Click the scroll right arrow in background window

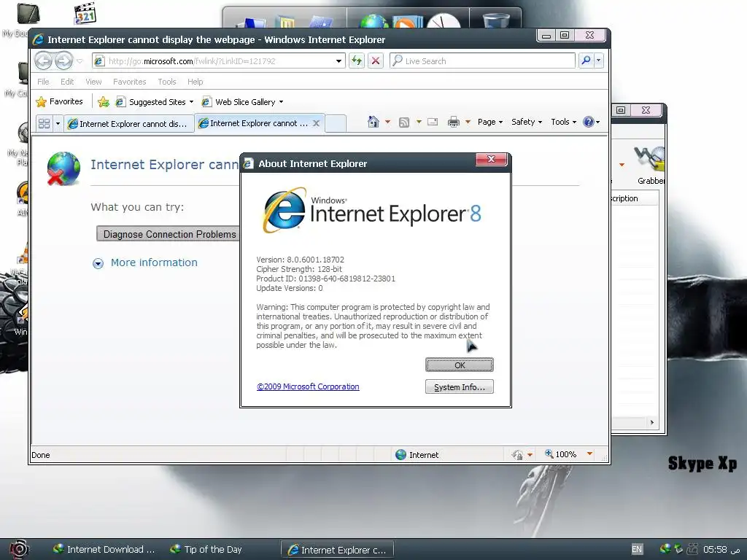(651, 422)
